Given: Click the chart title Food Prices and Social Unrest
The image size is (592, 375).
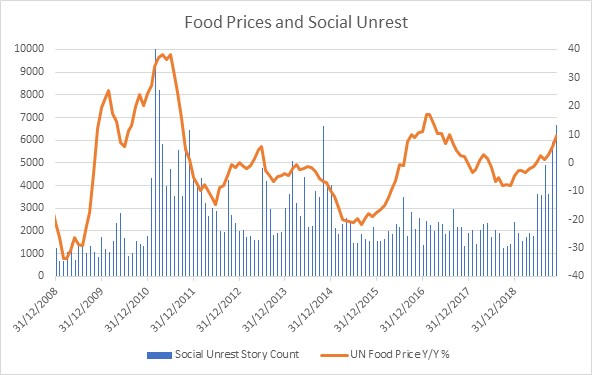Looking at the screenshot, I should pyautogui.click(x=296, y=22).
